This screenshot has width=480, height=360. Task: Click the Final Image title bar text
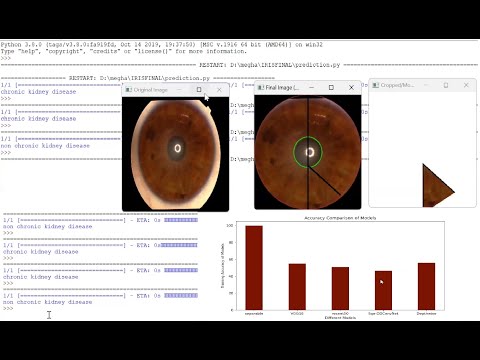tap(282, 88)
